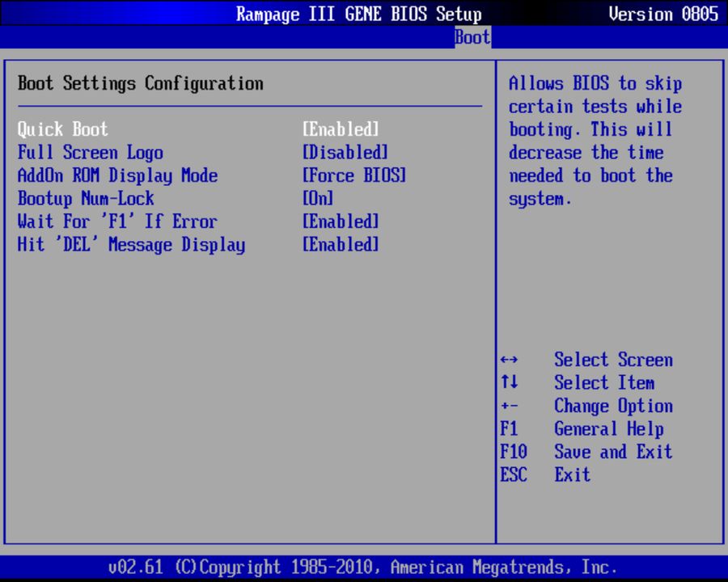
Task: Click General Help legend entry
Action: pos(609,429)
